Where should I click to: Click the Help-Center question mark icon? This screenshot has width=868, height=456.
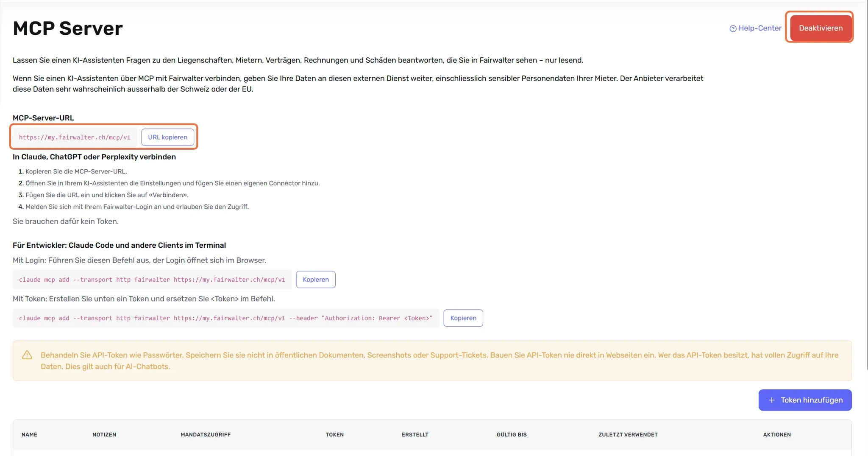(x=733, y=28)
